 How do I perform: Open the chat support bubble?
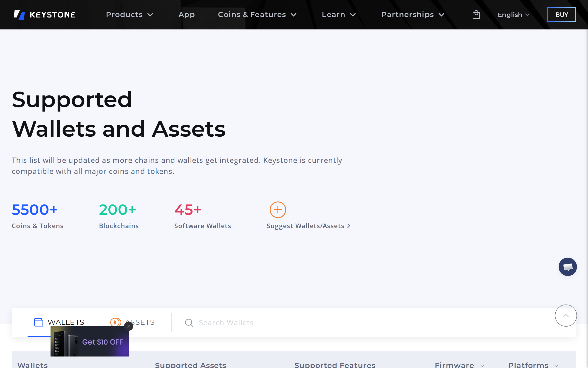[568, 267]
